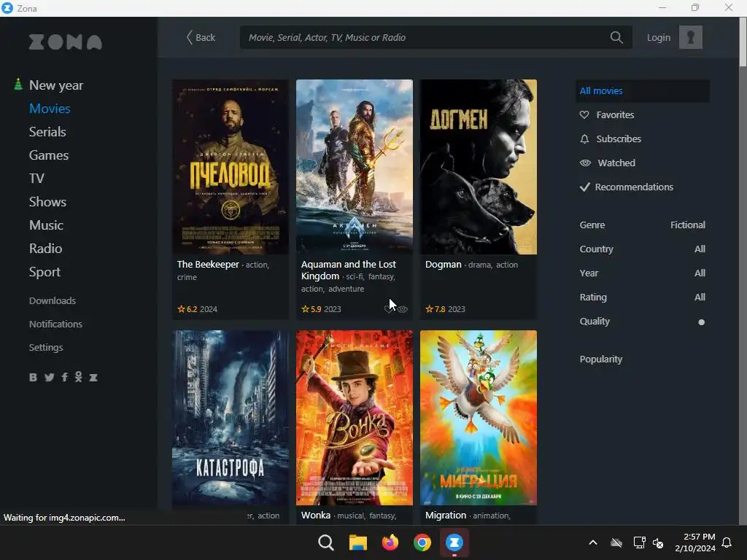Open the Rating filter dropdown
Image resolution: width=747 pixels, height=560 pixels.
[x=642, y=297]
